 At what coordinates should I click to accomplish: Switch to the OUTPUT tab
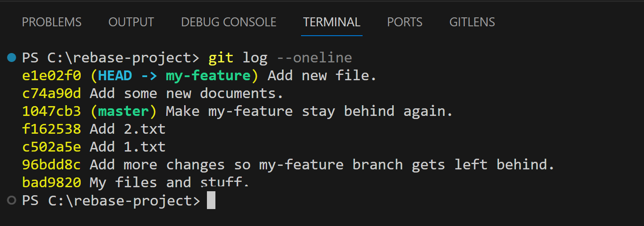coord(131,22)
